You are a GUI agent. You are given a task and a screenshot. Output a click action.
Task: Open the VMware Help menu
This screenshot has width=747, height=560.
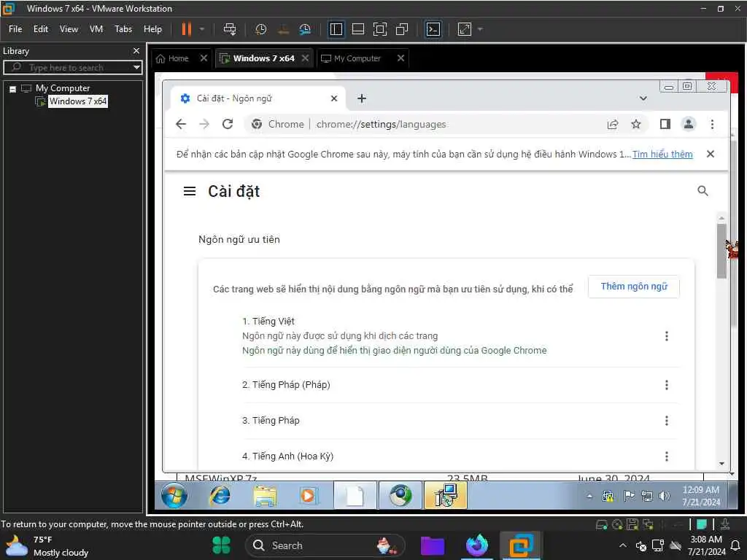(153, 29)
